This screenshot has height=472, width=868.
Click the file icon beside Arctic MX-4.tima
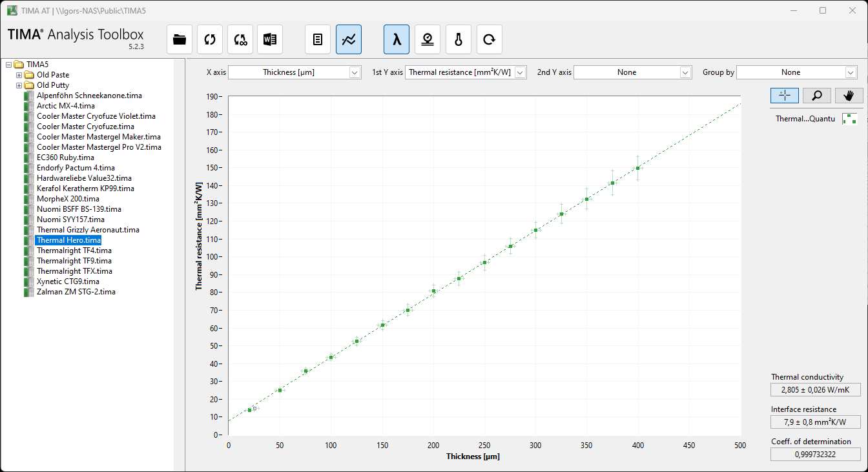pyautogui.click(x=28, y=106)
